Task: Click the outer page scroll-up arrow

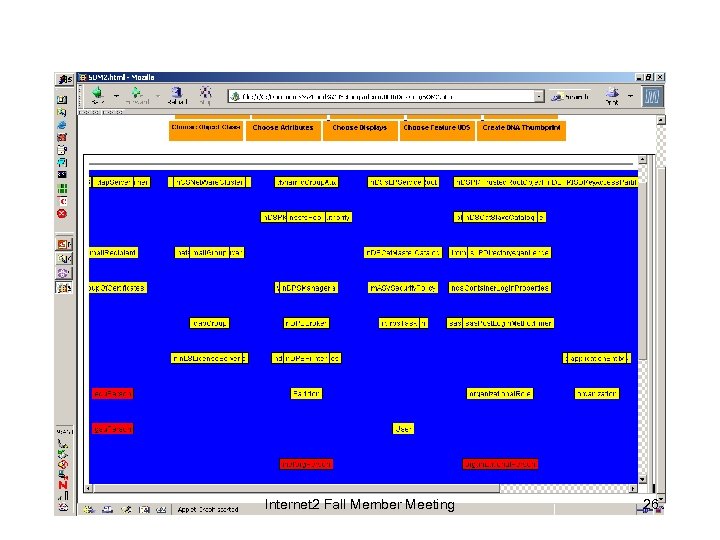Action: pyautogui.click(x=661, y=120)
